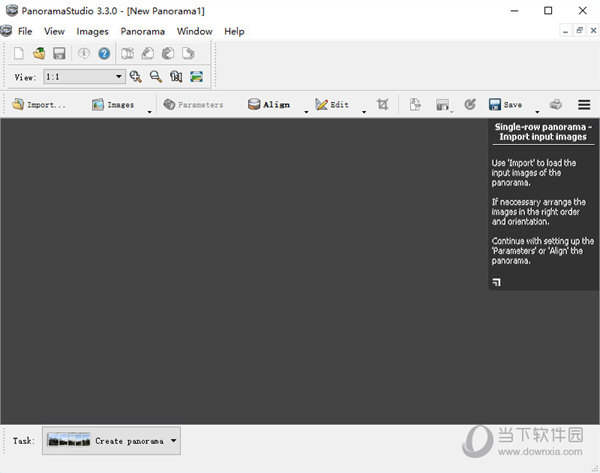Click the Images toolbar button
This screenshot has width=600, height=473.
113,104
